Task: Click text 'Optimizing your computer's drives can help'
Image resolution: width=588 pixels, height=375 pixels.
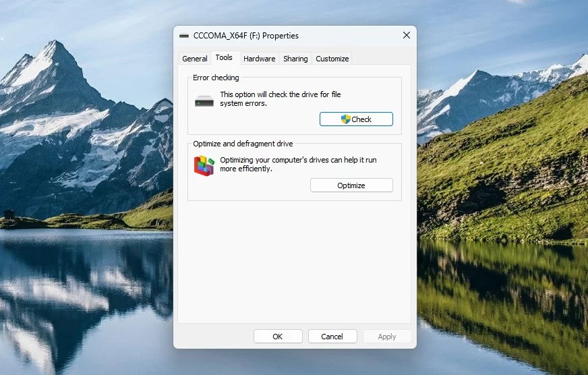Action: click(x=289, y=160)
